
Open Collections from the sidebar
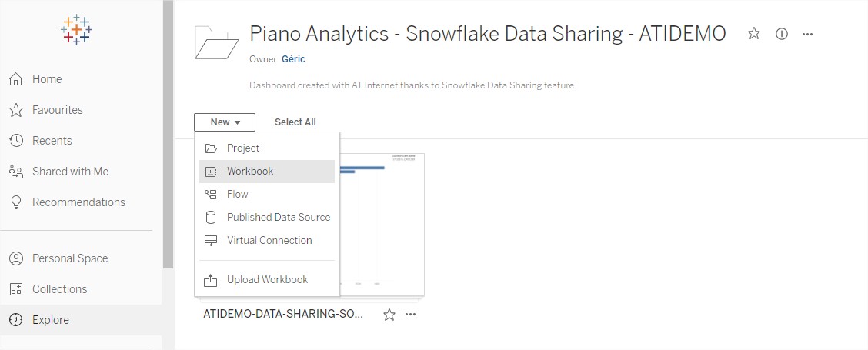click(x=59, y=289)
